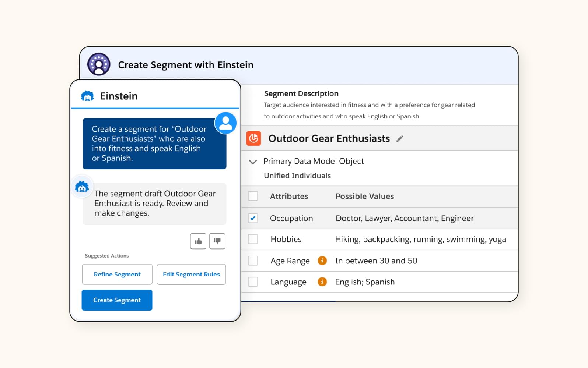Check the Age Range checkbox
The image size is (588, 368).
[x=253, y=261]
